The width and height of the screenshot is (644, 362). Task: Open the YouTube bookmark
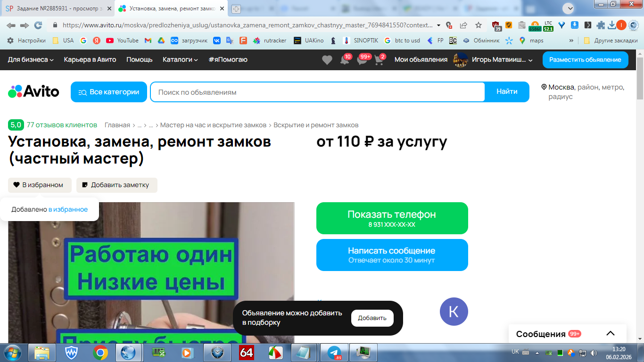click(x=122, y=41)
